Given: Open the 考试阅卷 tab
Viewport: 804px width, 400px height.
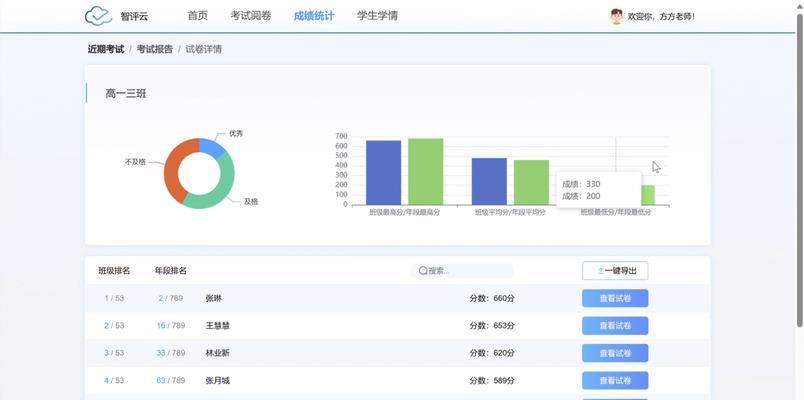Looking at the screenshot, I should (251, 16).
